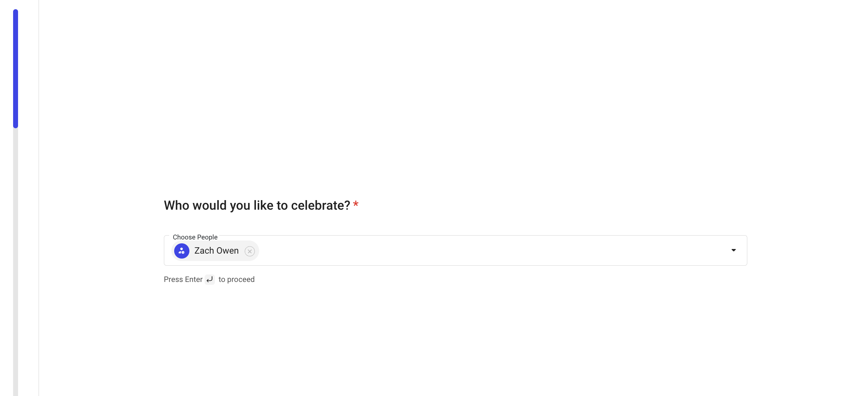This screenshot has width=868, height=396.
Task: Click the bottom border of the Choose People box
Action: tap(455, 265)
